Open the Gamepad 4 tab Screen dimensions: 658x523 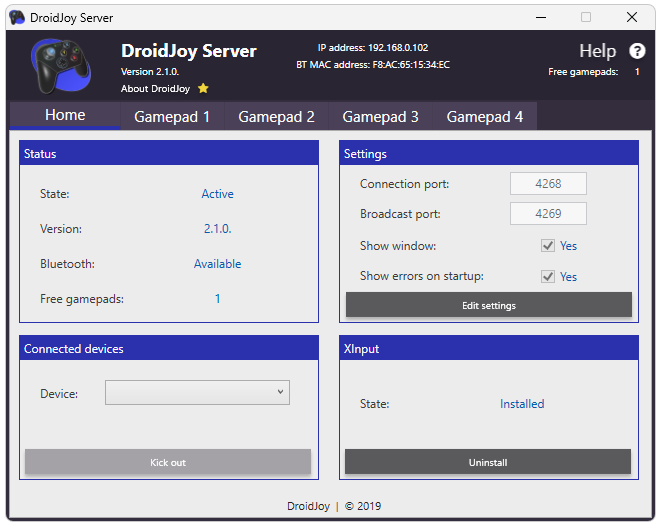(x=485, y=116)
